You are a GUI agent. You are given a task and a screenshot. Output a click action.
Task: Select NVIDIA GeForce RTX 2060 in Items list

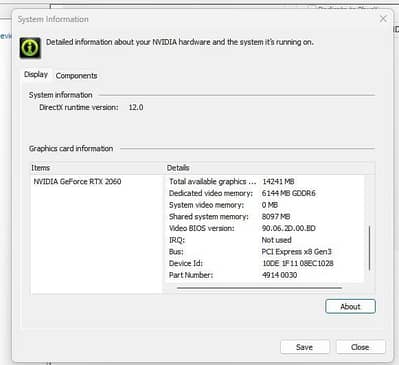click(77, 182)
